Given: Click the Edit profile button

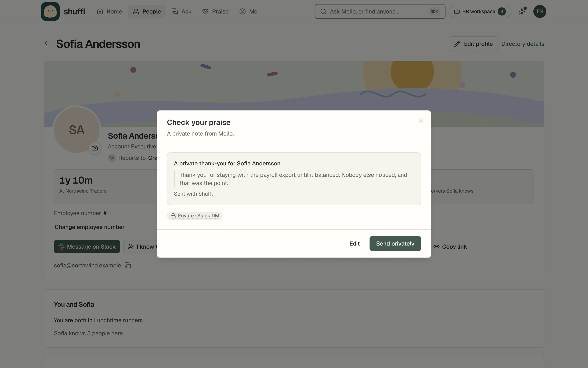Looking at the screenshot, I should pos(473,44).
